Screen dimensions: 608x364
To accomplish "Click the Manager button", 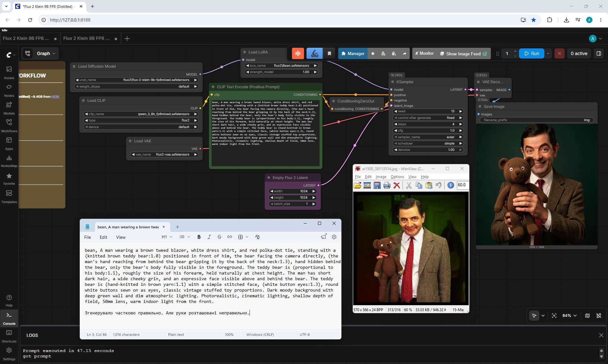I will pos(353,53).
